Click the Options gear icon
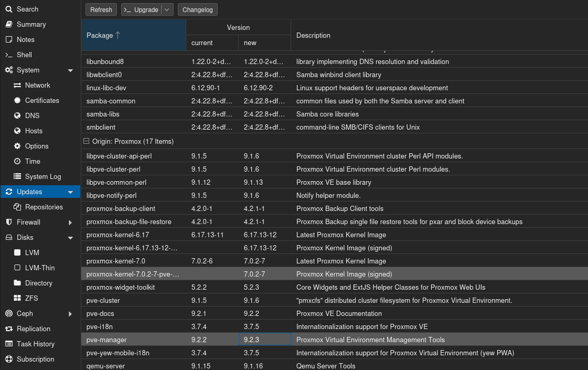The height and width of the screenshot is (370, 588). point(17,146)
